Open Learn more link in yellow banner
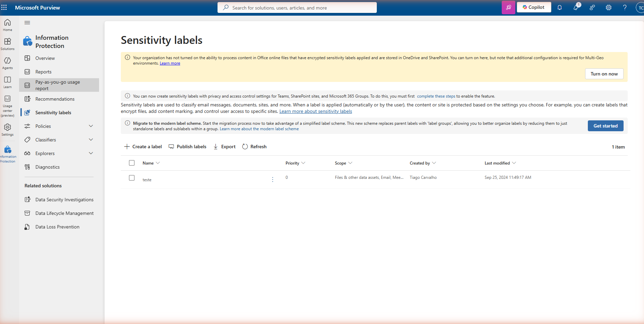 click(170, 63)
